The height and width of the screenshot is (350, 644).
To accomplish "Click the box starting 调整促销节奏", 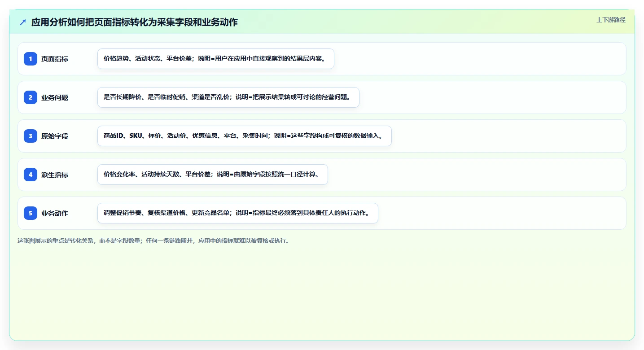I will coord(238,213).
